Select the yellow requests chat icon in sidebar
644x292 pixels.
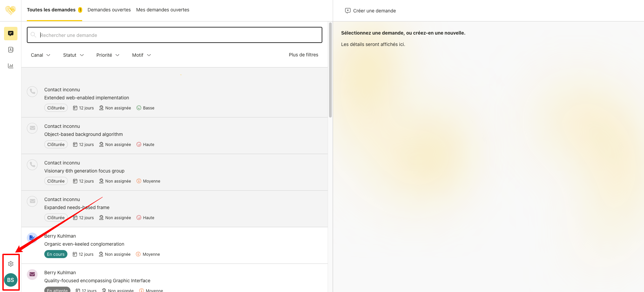tap(11, 34)
